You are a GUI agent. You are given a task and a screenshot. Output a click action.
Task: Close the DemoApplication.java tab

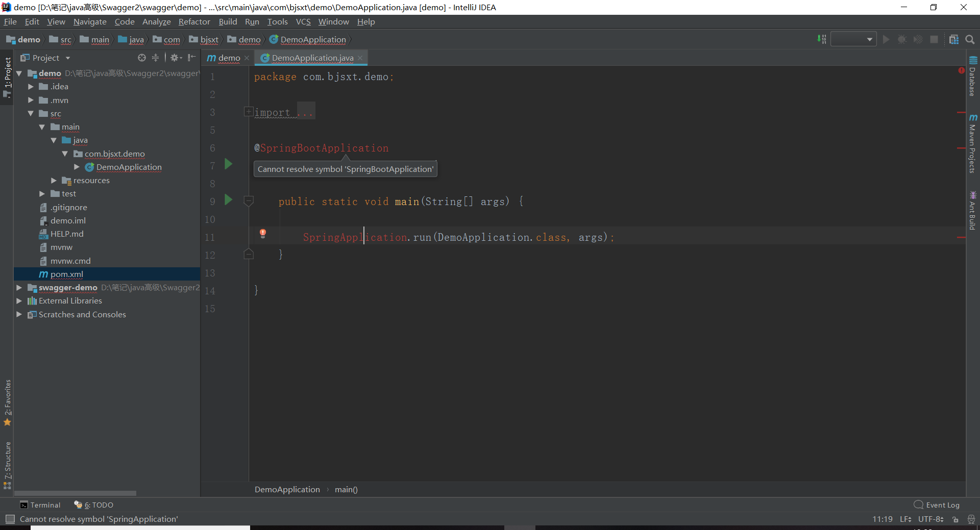pyautogui.click(x=360, y=58)
